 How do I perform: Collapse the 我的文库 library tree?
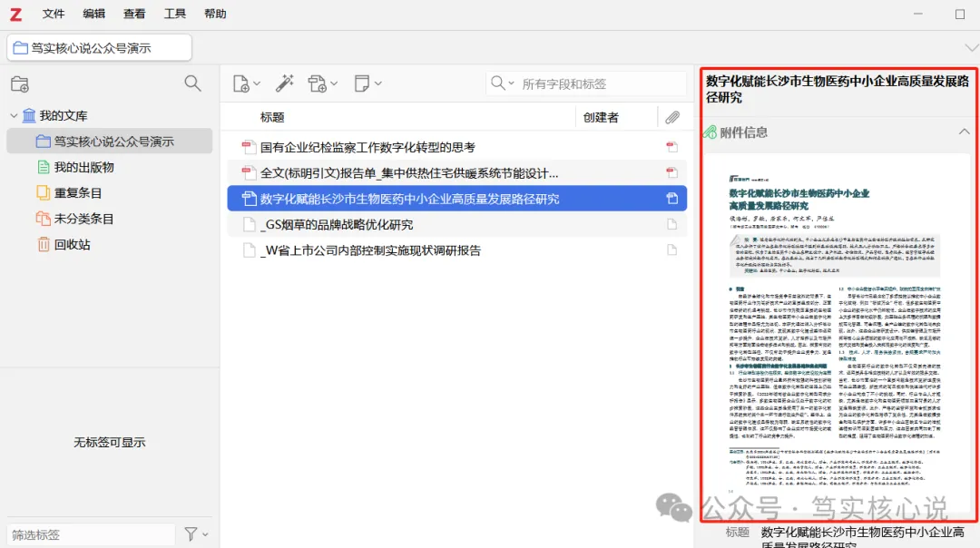point(14,116)
